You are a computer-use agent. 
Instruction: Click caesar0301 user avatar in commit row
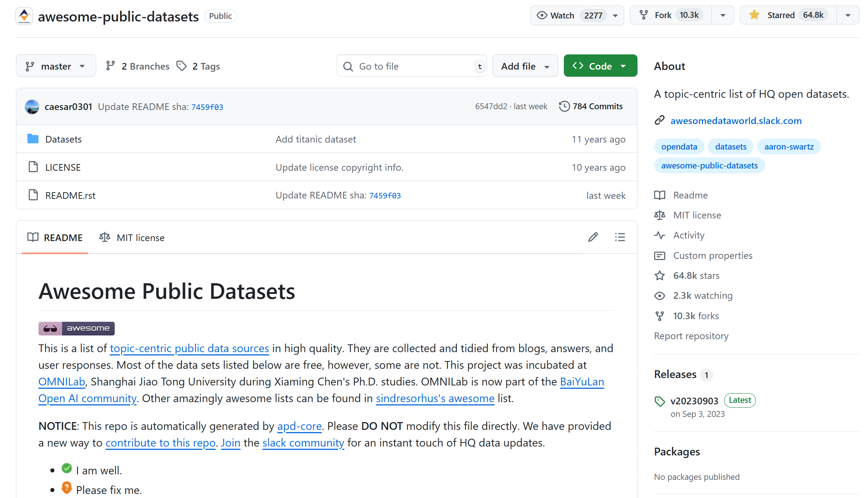click(x=32, y=107)
